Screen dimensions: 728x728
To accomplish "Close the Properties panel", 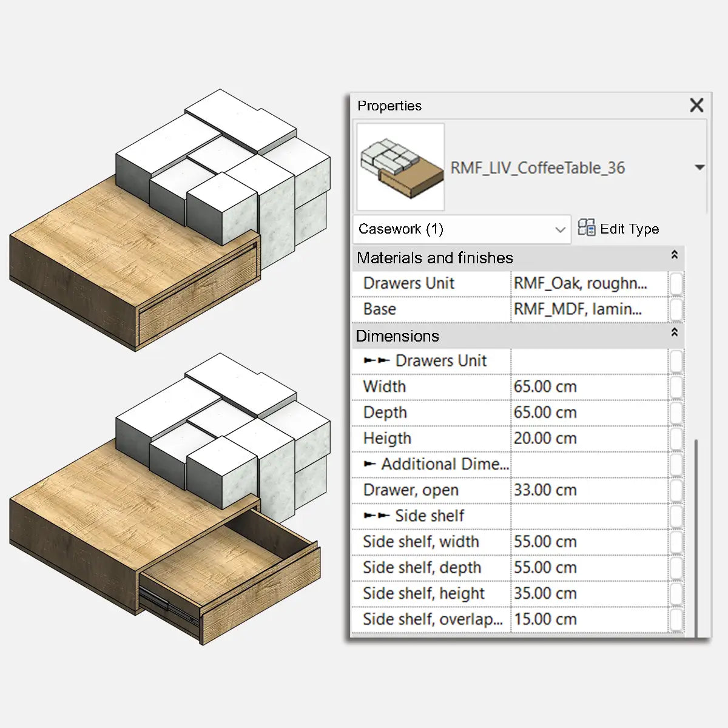I will coord(696,106).
